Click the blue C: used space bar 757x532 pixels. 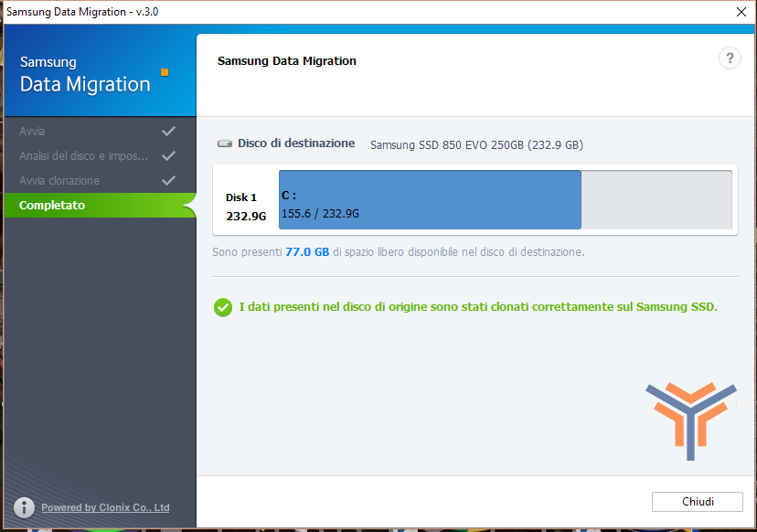[x=430, y=199]
